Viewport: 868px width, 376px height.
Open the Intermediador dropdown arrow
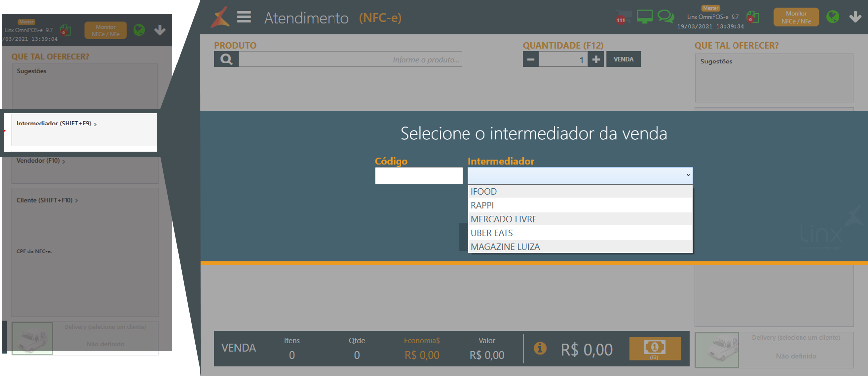click(x=688, y=175)
